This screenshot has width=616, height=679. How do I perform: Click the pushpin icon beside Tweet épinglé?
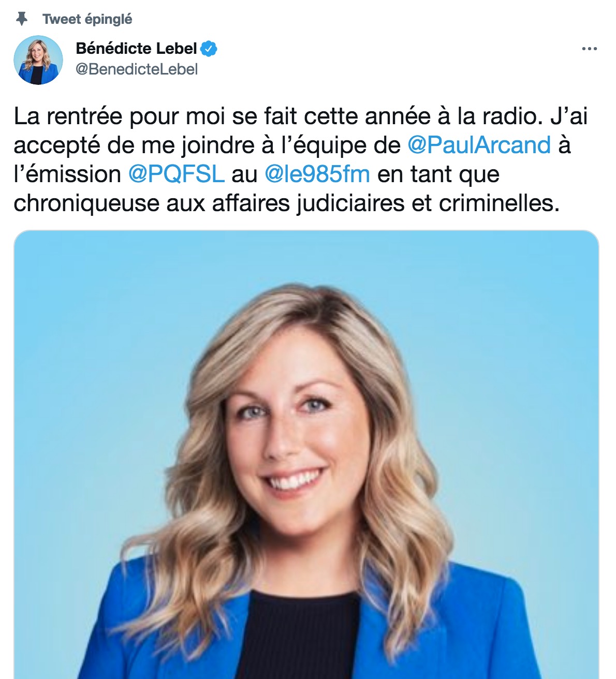pos(21,19)
